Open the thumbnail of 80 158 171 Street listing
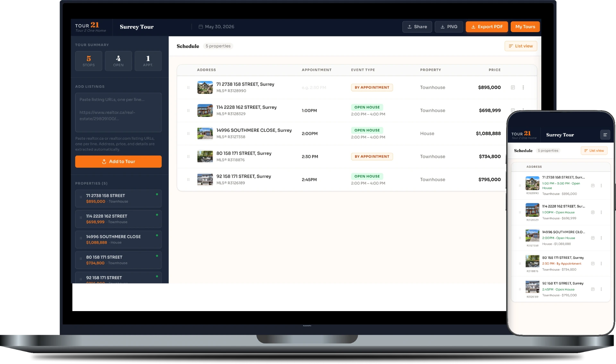 [x=205, y=157]
